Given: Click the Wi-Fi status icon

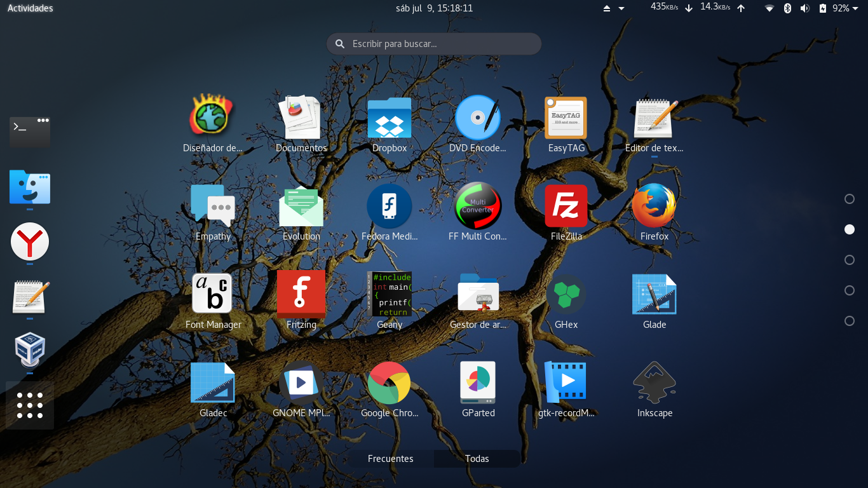Looking at the screenshot, I should coord(770,8).
